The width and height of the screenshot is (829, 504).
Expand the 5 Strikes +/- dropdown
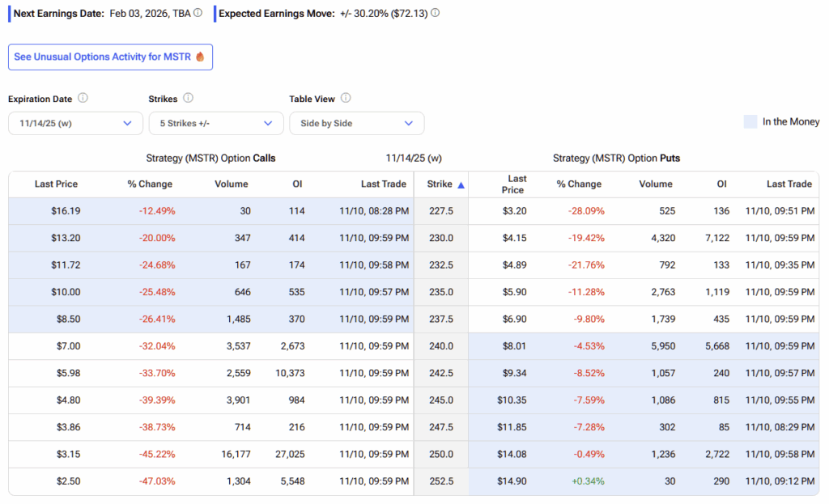(x=216, y=123)
